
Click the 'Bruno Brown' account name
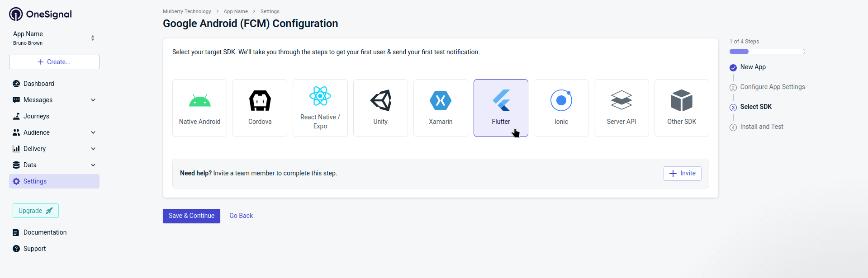pos(28,43)
